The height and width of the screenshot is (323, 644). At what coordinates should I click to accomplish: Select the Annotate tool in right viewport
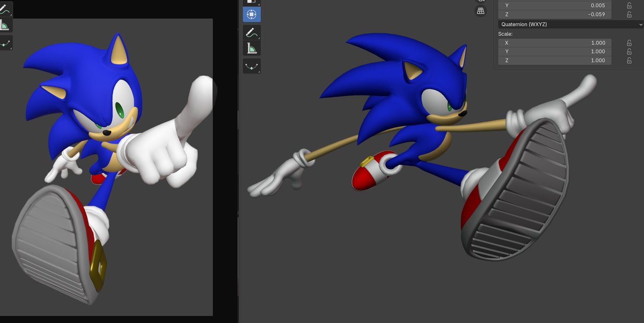252,33
